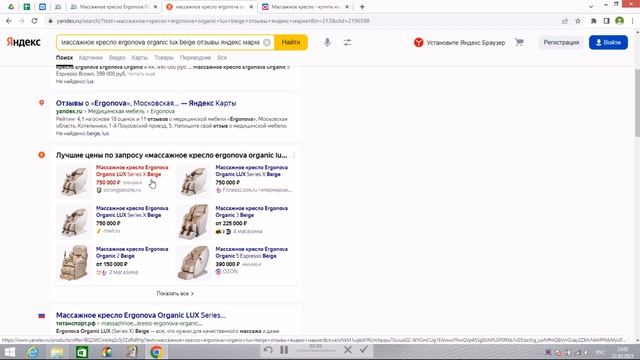This screenshot has width=640, height=360.
Task: Click the Organic 5 Espresso Beige chair thumbnail
Action: tap(193, 263)
